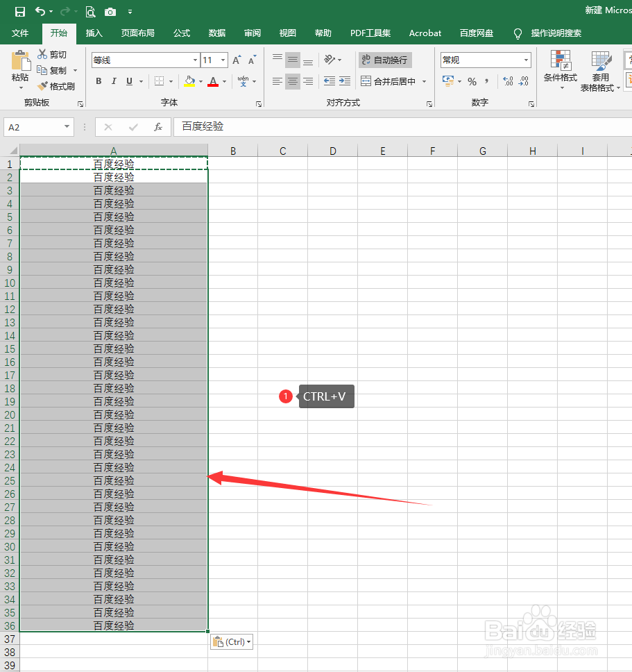
Task: Expand customize quick access toolbar arrow
Action: tap(130, 12)
